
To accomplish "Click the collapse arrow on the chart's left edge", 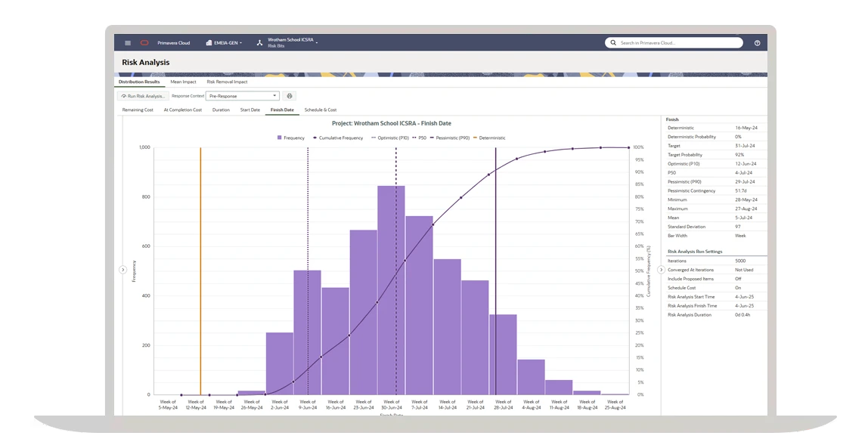I will [123, 270].
